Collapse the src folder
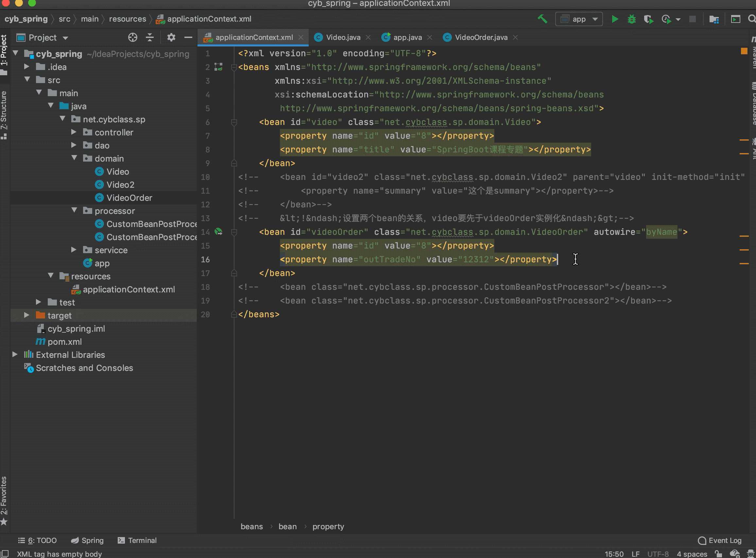The height and width of the screenshot is (558, 756). coord(27,80)
